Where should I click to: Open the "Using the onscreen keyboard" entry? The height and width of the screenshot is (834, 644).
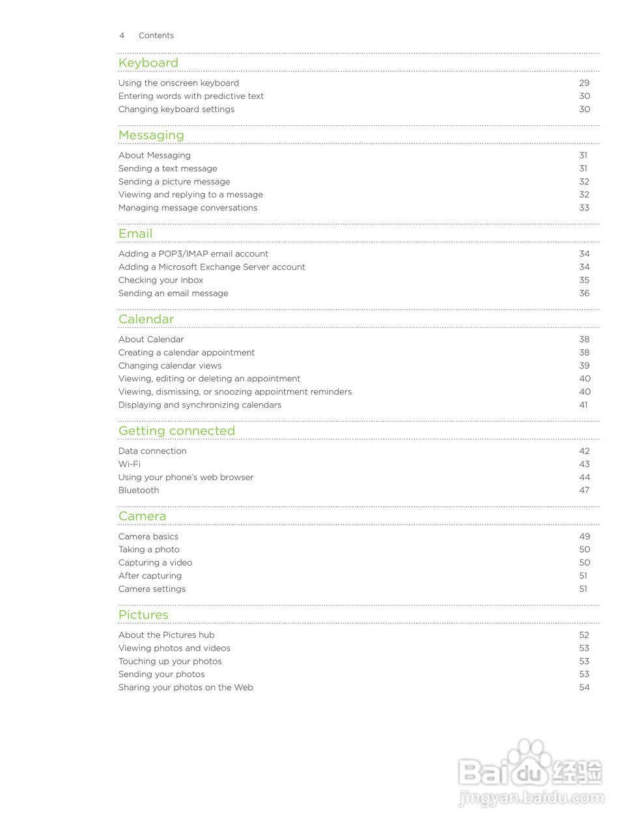click(x=178, y=83)
